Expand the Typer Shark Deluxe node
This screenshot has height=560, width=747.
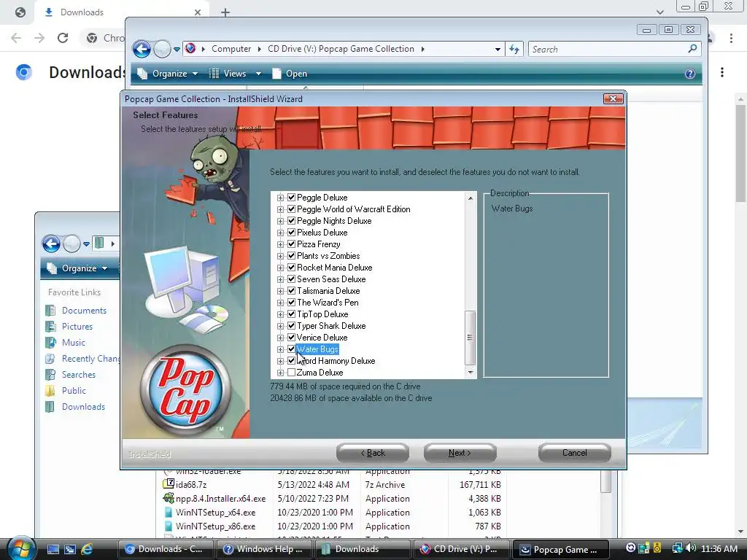pos(280,326)
